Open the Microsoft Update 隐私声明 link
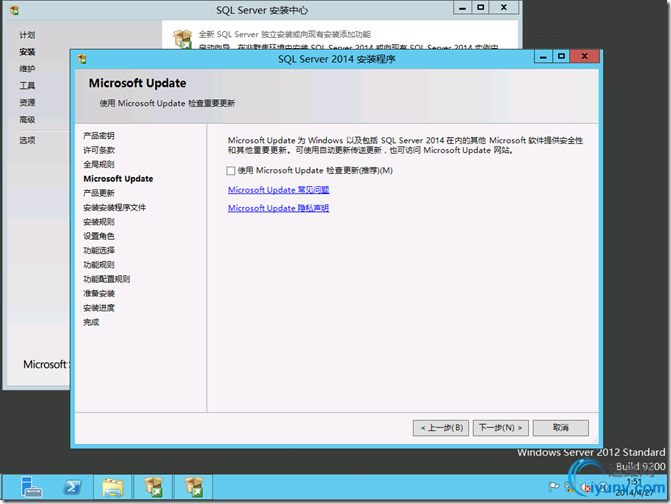 tap(278, 208)
